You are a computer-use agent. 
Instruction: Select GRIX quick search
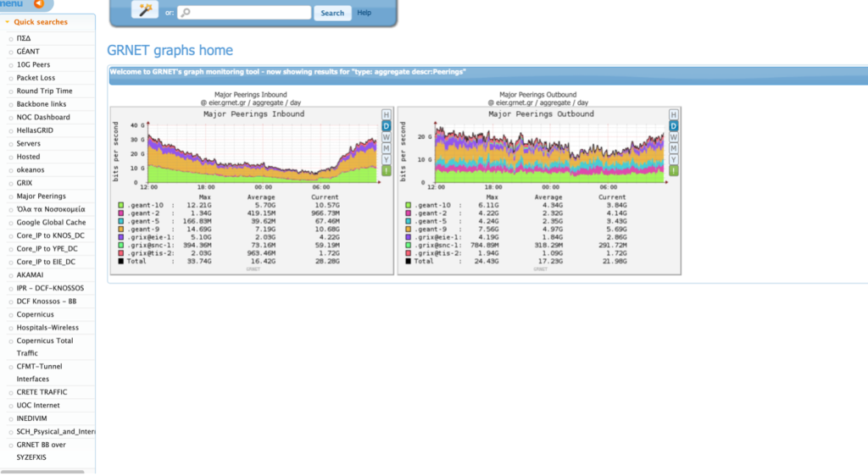pyautogui.click(x=25, y=183)
